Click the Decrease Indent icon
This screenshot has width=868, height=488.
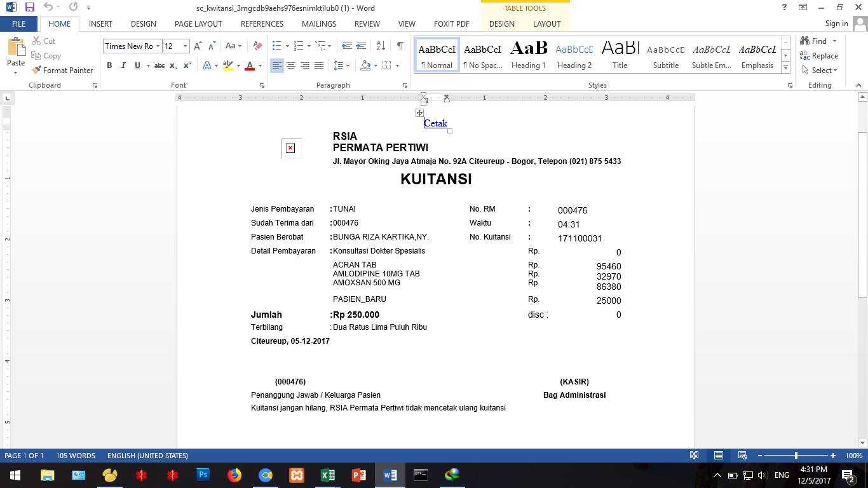(347, 46)
